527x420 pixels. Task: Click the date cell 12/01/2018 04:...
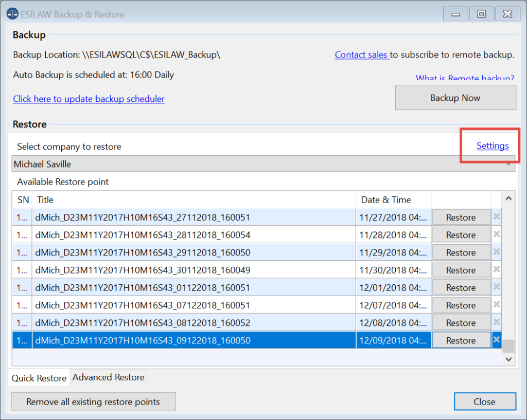coord(393,288)
